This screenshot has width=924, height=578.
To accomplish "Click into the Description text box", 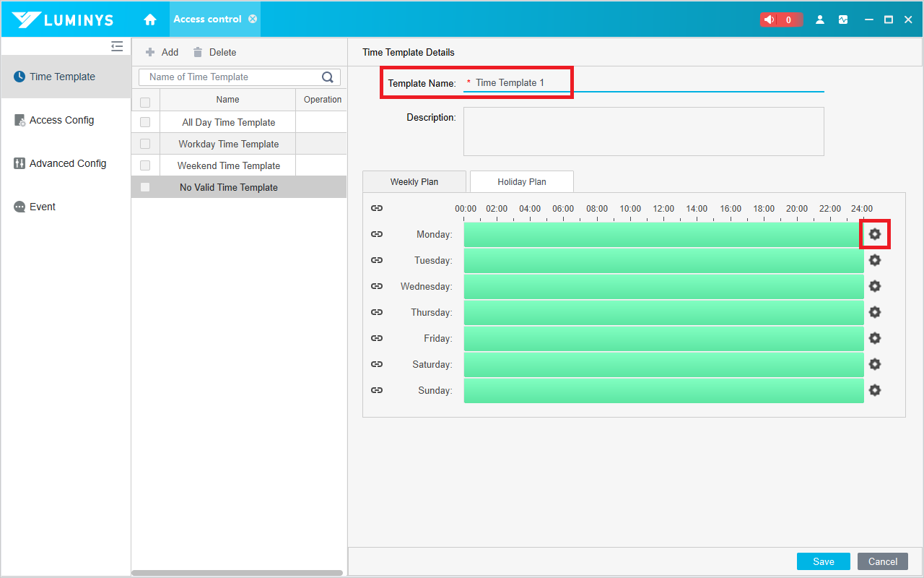I will [643, 131].
